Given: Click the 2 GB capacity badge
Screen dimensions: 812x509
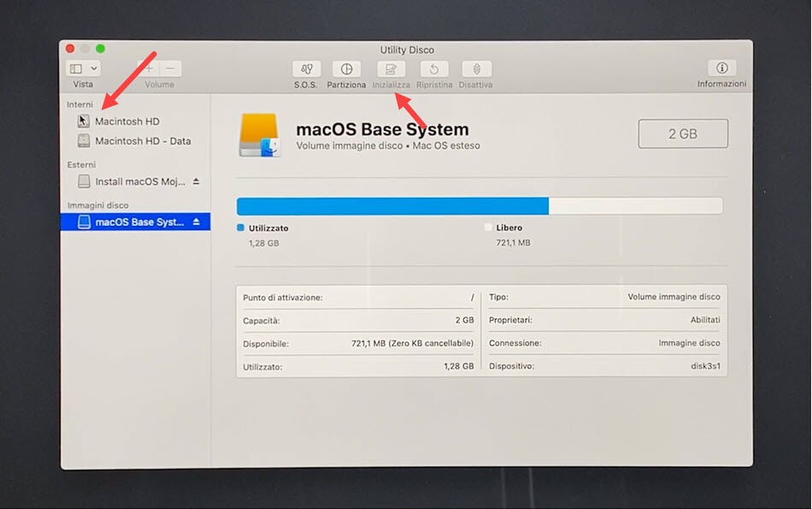Looking at the screenshot, I should point(682,133).
